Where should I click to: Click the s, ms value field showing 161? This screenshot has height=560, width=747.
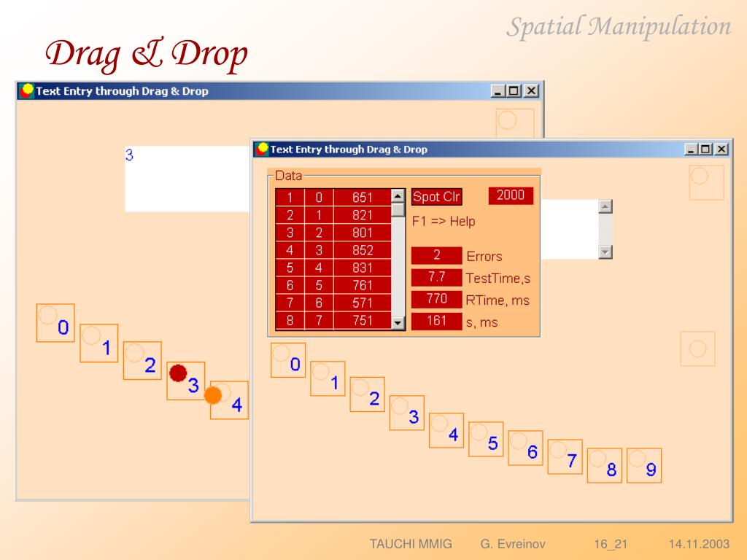click(x=437, y=321)
